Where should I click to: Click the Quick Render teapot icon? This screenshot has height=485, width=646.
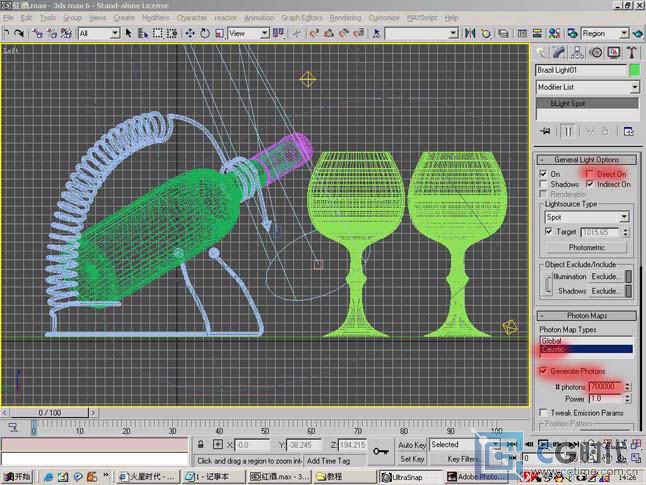(x=638, y=33)
